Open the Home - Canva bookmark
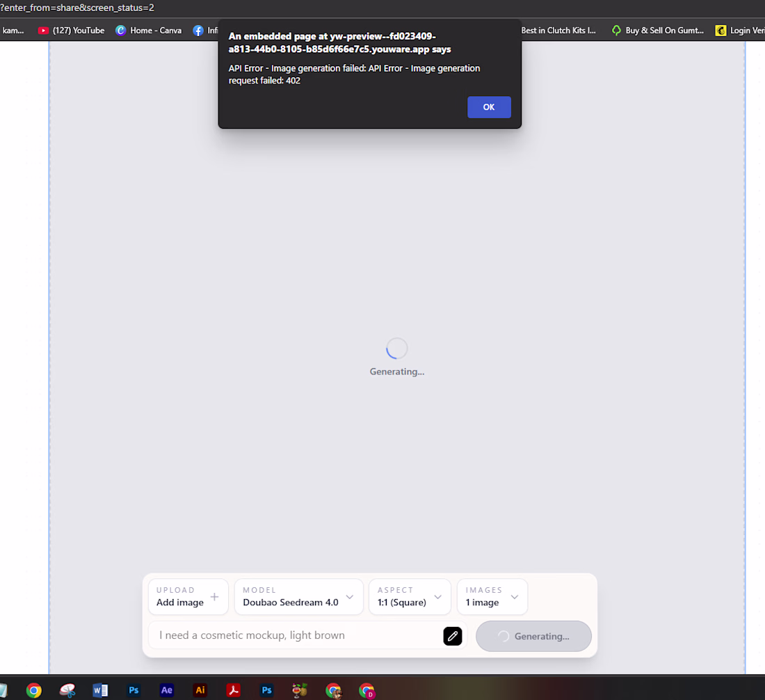The width and height of the screenshot is (765, 700). click(x=148, y=30)
